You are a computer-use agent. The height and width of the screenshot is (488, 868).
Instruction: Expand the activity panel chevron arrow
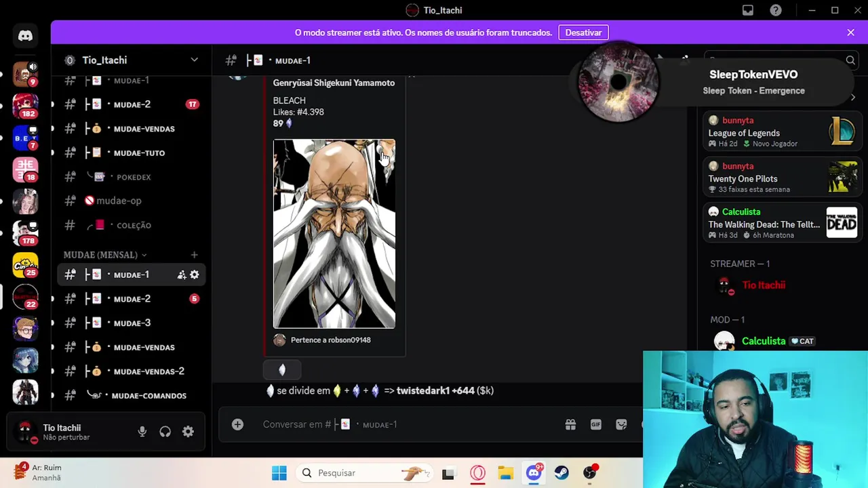(852, 97)
